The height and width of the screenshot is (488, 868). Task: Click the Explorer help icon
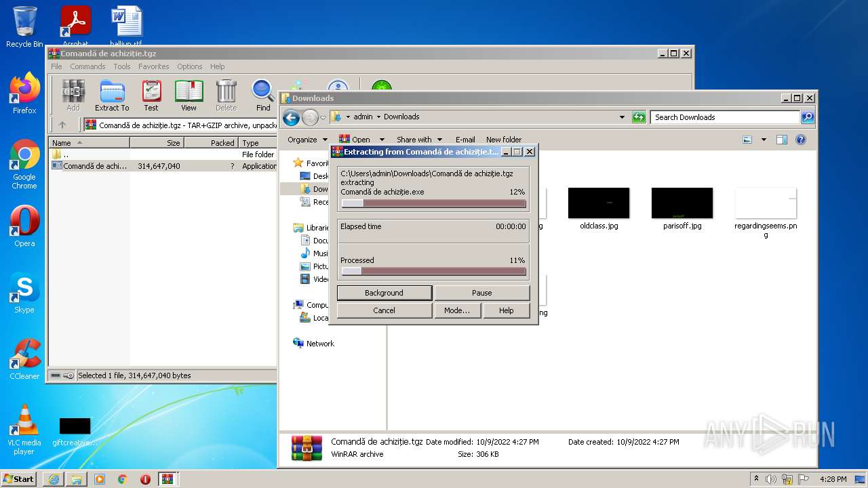[800, 140]
